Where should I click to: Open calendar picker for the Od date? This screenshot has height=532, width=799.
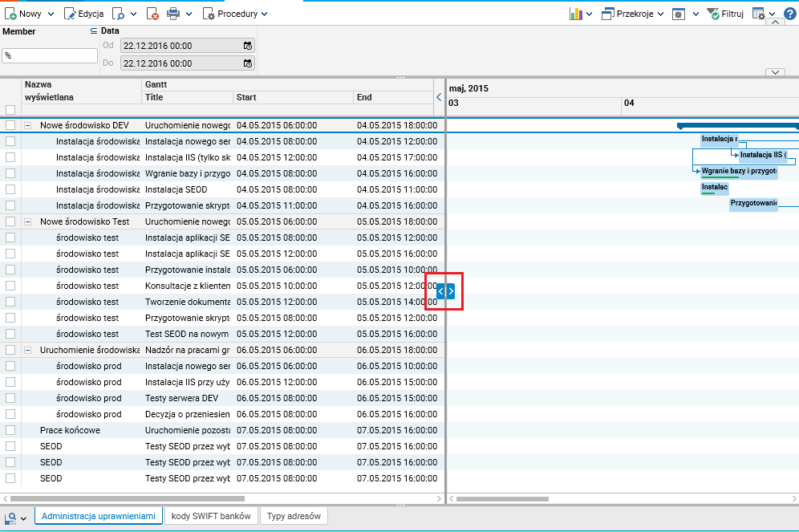click(248, 46)
